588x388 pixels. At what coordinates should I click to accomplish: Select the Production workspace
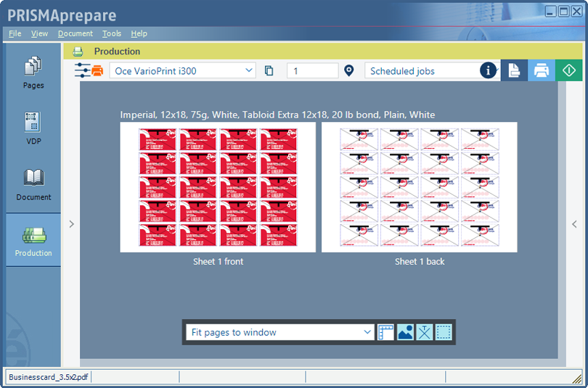click(x=33, y=240)
